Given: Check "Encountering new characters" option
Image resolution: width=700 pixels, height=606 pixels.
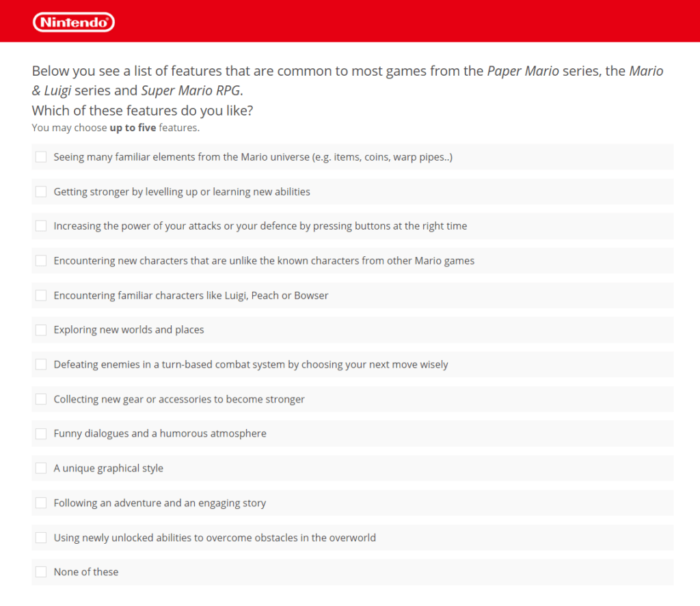Looking at the screenshot, I should pos(40,260).
